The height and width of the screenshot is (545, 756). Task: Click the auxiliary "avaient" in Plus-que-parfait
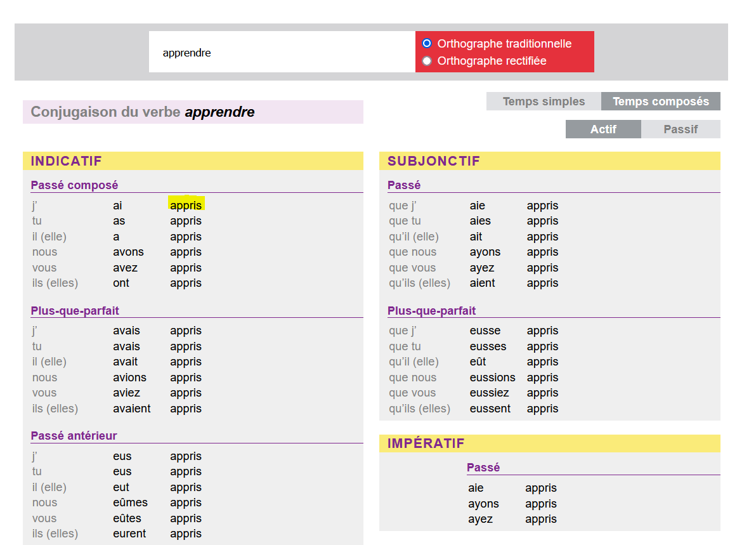point(132,409)
